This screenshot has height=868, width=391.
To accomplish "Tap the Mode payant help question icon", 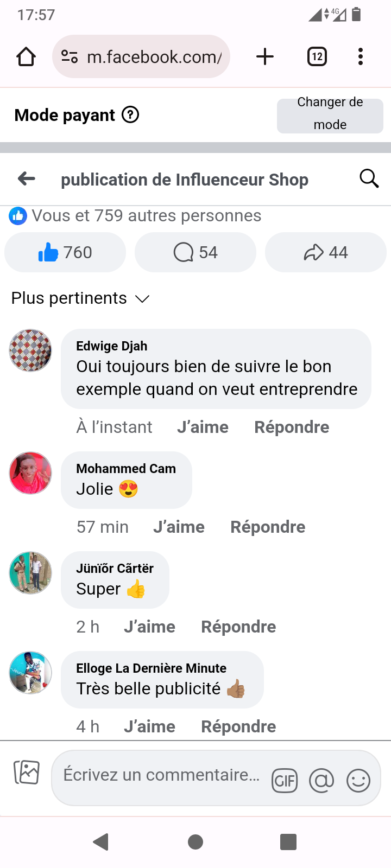I will [130, 115].
